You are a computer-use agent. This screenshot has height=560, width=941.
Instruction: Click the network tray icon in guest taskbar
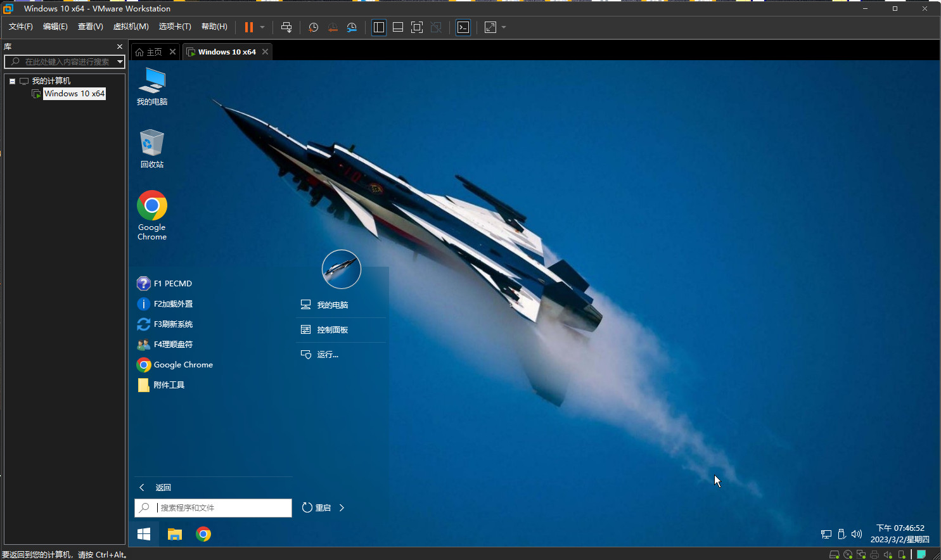[826, 534]
